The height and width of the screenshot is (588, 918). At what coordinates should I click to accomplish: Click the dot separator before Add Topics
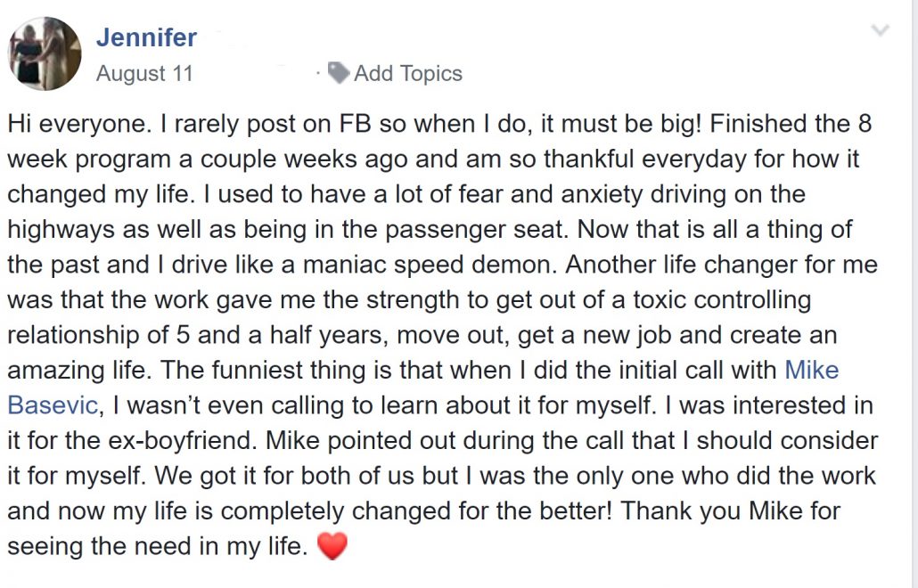point(317,73)
